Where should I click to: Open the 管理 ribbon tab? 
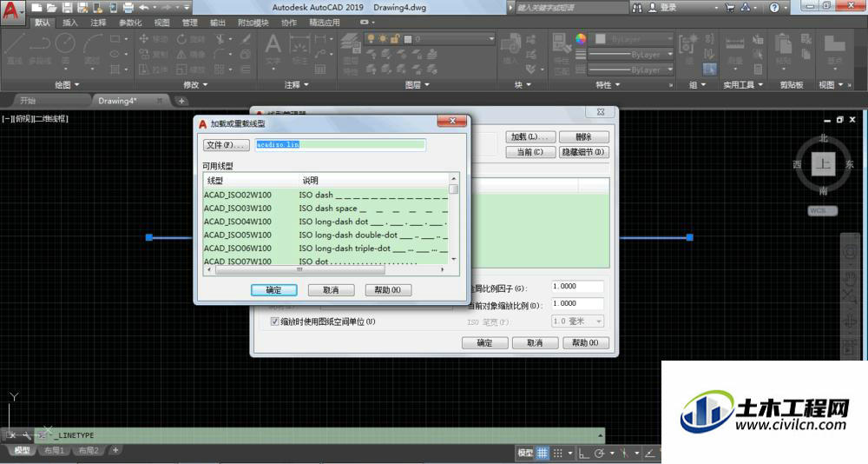coord(190,23)
